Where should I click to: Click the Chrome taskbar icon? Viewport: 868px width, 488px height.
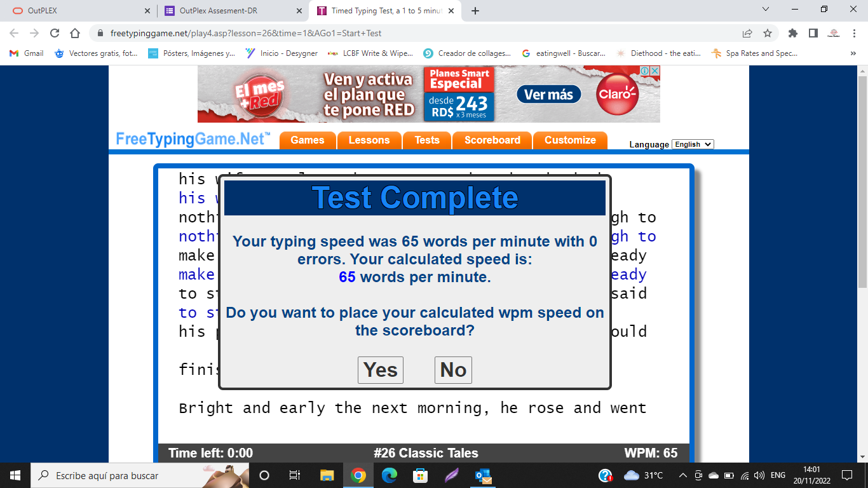click(358, 475)
